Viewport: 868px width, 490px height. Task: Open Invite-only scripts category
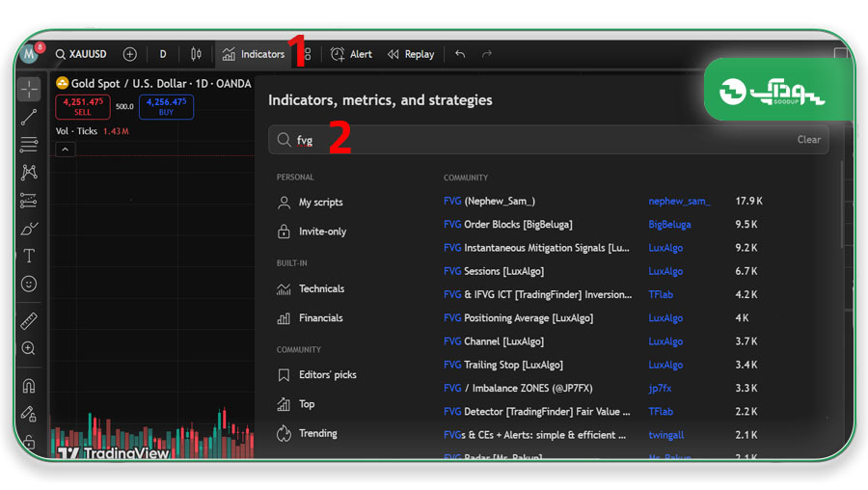[x=312, y=231]
